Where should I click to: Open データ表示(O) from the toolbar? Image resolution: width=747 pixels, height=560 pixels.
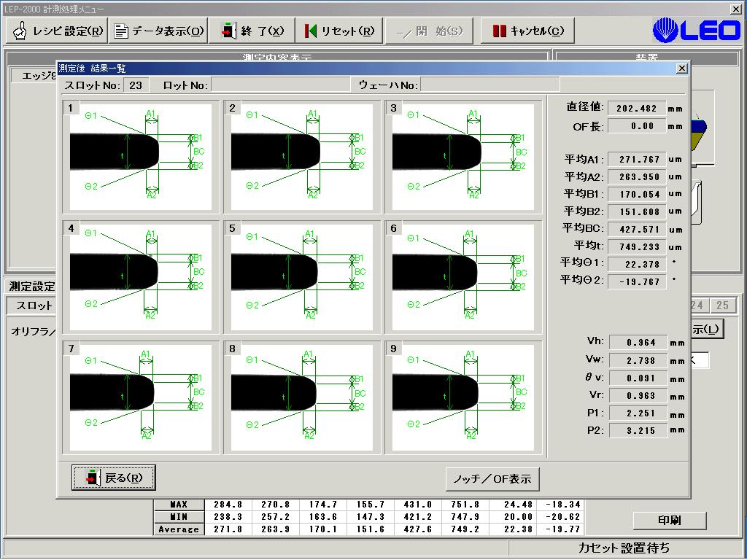158,31
